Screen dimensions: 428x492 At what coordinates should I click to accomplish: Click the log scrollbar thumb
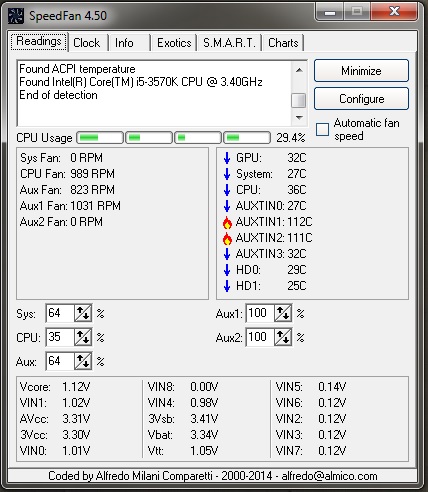click(299, 100)
